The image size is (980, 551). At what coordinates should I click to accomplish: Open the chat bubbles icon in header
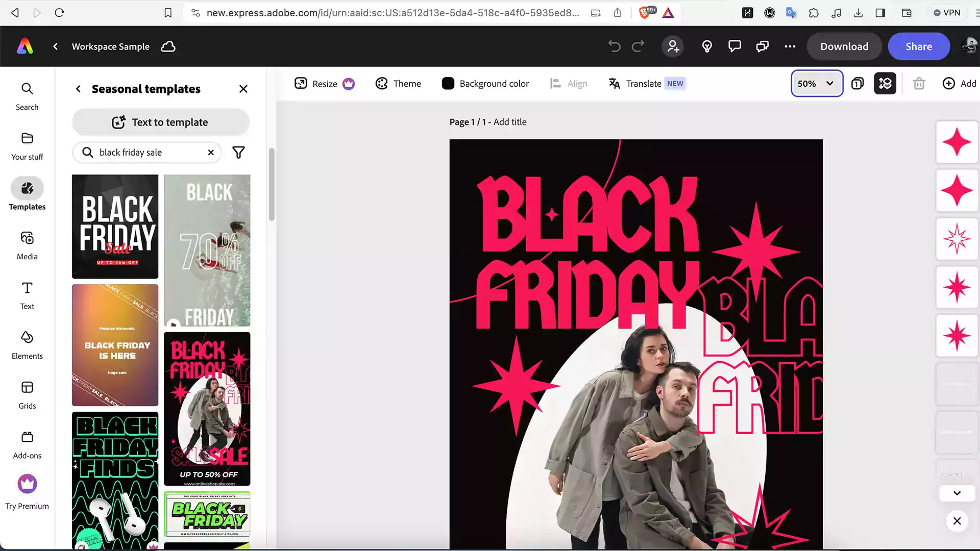pos(762,46)
